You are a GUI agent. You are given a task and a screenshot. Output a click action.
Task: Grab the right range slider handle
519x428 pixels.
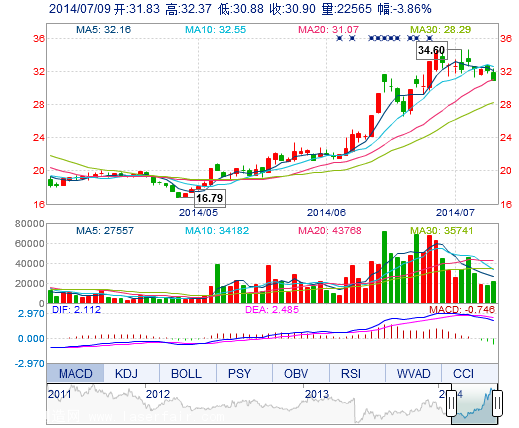click(x=497, y=403)
